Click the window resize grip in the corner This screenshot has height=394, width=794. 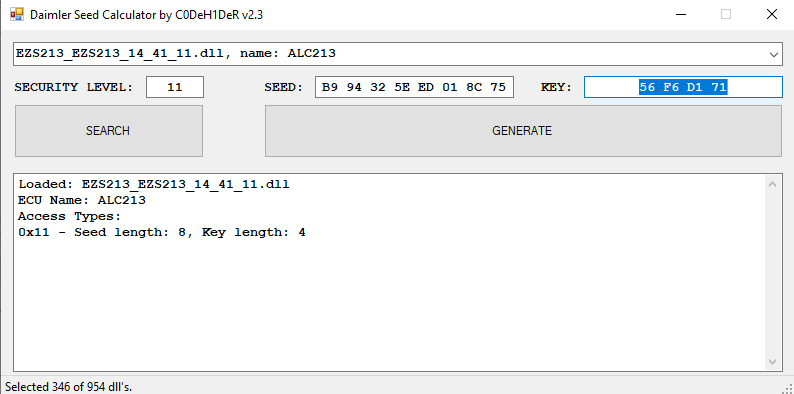(x=787, y=387)
